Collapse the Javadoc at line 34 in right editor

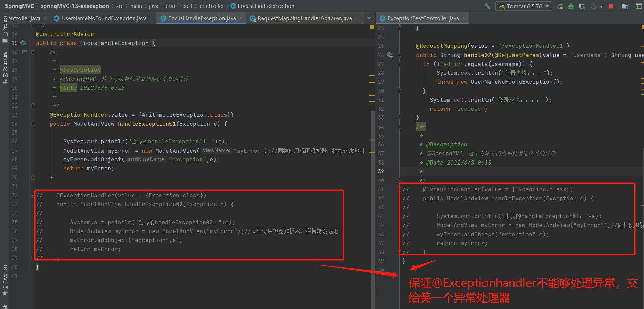pyautogui.click(x=399, y=127)
